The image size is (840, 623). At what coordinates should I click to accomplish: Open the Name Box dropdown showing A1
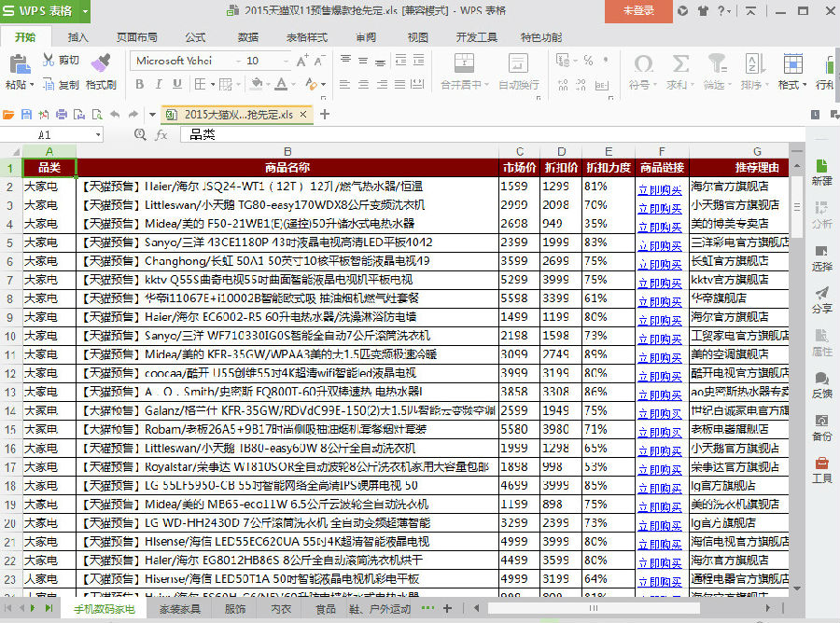pos(98,135)
